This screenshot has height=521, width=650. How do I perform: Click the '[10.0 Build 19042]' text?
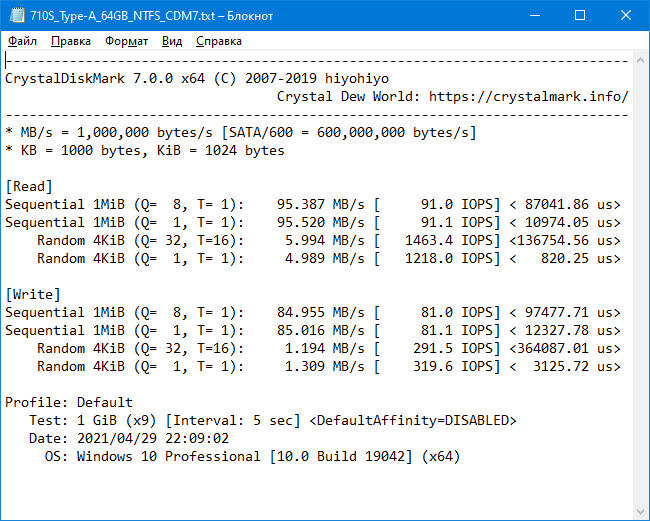341,456
